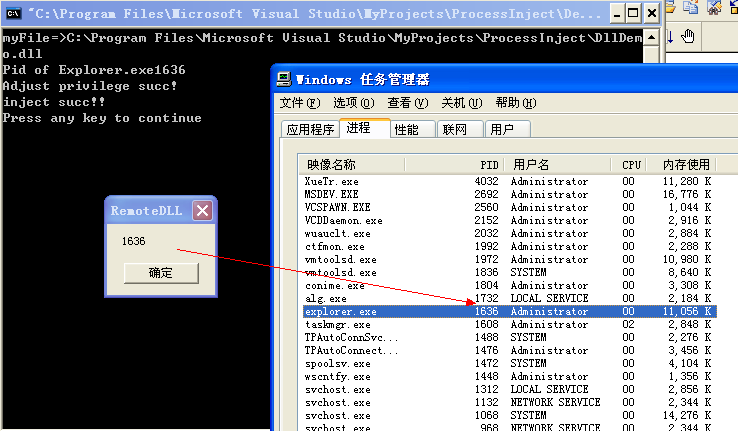Select vmtoolsd.exe with PID 1972
Image resolution: width=738 pixels, height=431 pixels.
pos(509,260)
